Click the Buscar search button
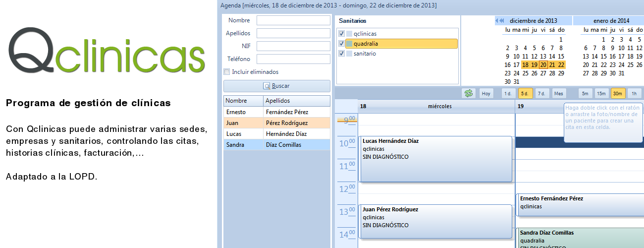This screenshot has height=248, width=644. pyautogui.click(x=277, y=86)
